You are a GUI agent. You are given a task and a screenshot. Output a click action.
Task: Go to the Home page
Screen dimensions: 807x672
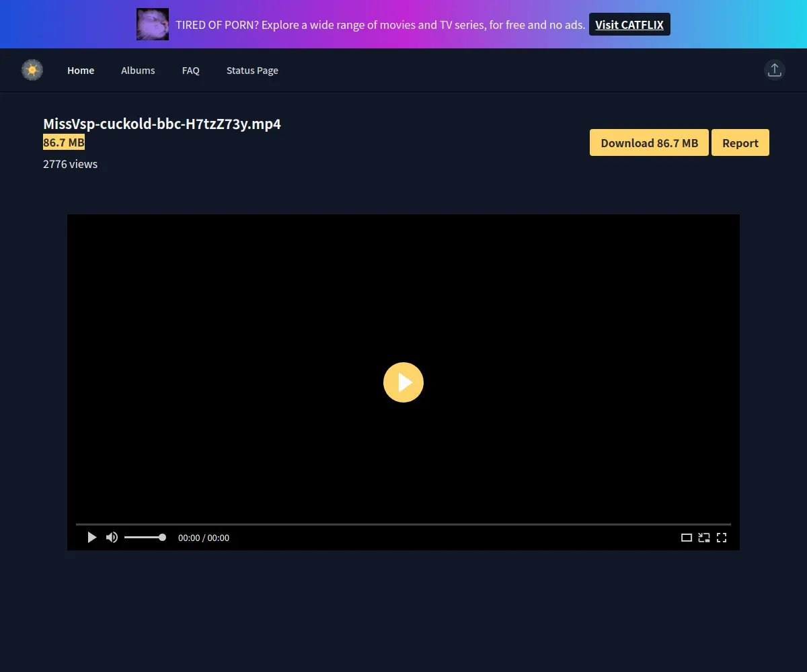pos(81,71)
